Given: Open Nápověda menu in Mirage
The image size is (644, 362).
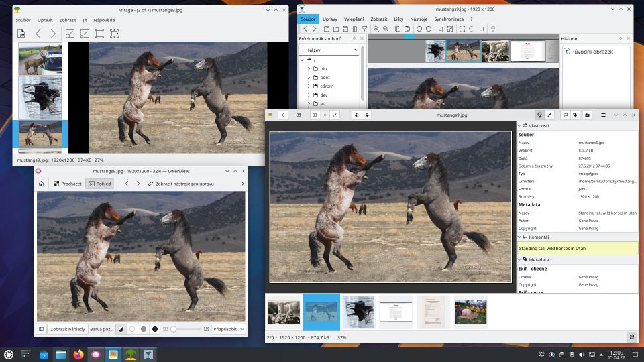Looking at the screenshot, I should [104, 20].
